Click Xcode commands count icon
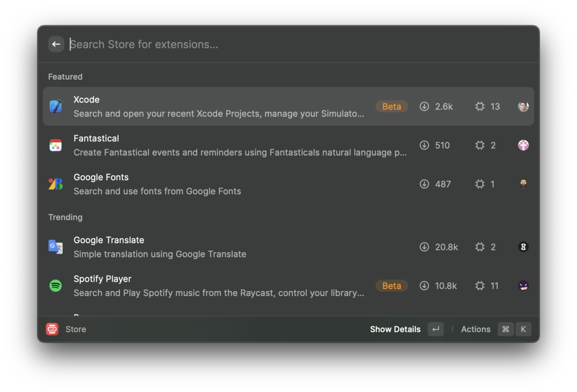Viewport: 577px width, 392px height. [x=480, y=107]
